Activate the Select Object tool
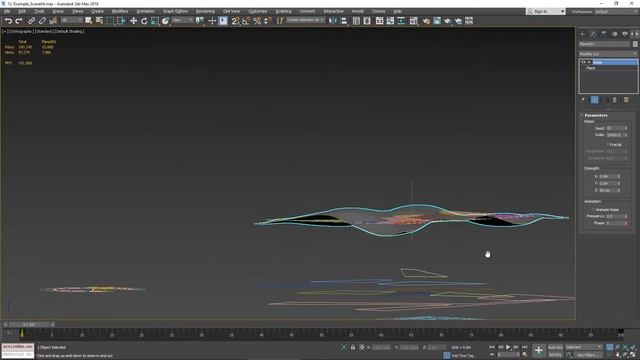Screen dimensions: 640x360 click(89, 21)
